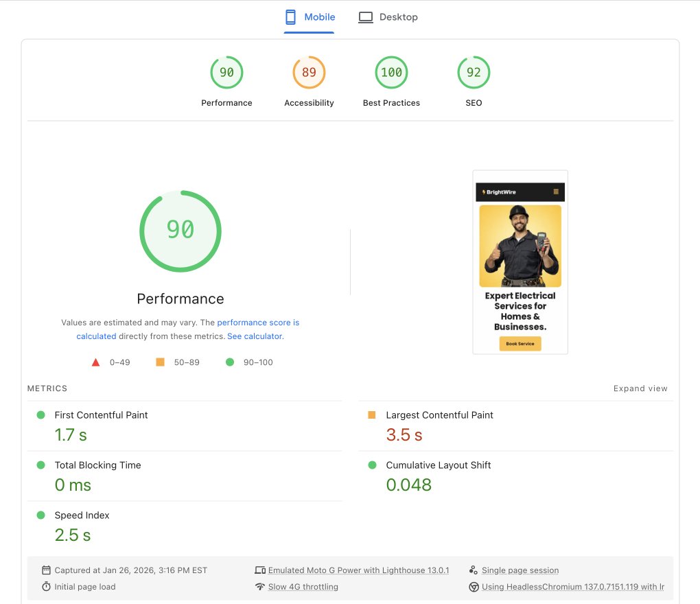
Task: Click the green dot beside First Contentful Paint
Action: tap(40, 415)
